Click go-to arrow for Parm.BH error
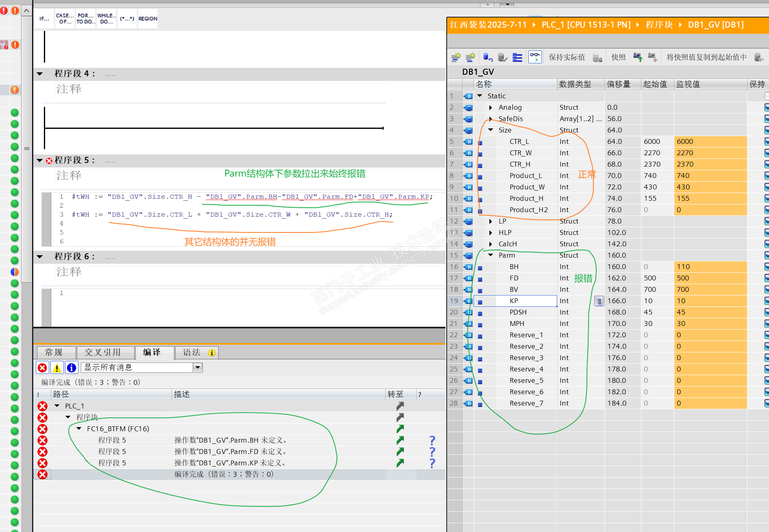Image resolution: width=769 pixels, height=532 pixels. point(400,440)
